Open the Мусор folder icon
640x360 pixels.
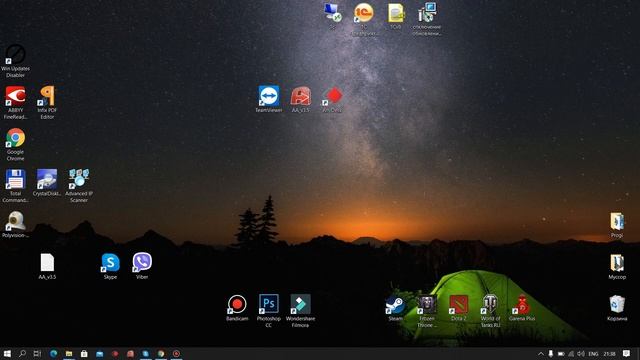(617, 266)
